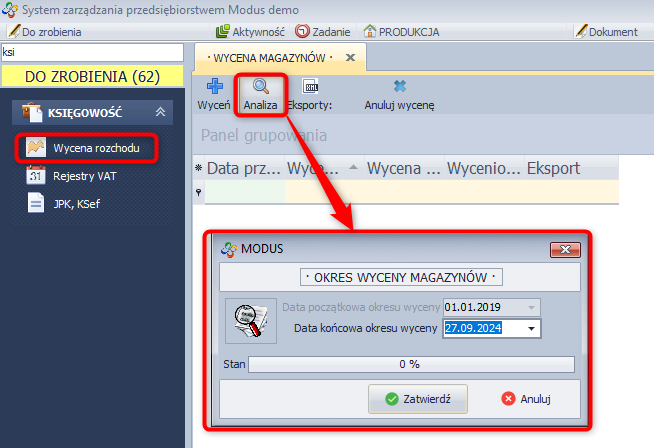Click the Wyceń plus icon

tap(215, 86)
